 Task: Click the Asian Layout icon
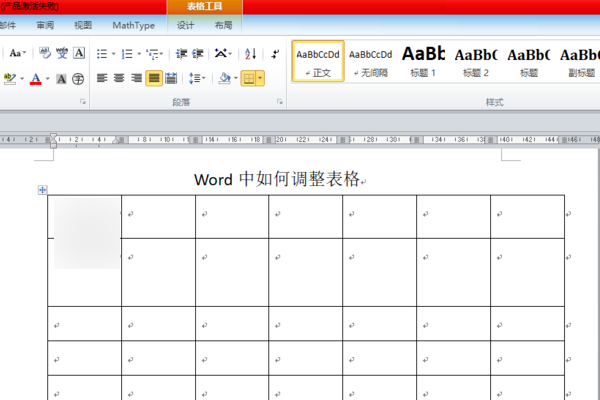pos(223,54)
